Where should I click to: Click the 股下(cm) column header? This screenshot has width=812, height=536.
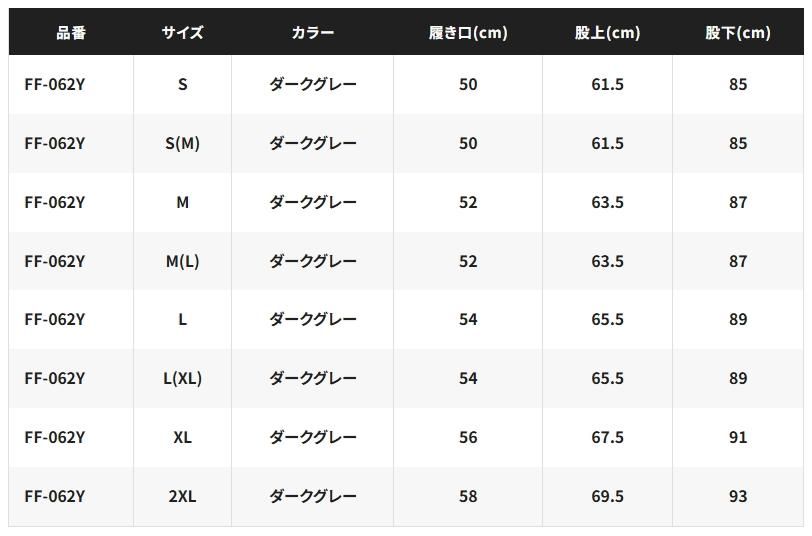[x=738, y=33]
